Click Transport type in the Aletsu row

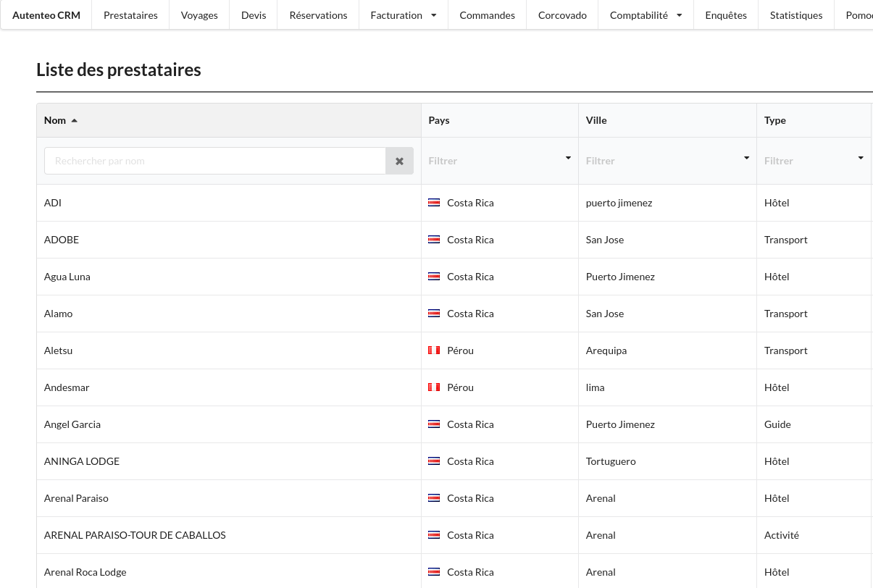click(x=786, y=350)
